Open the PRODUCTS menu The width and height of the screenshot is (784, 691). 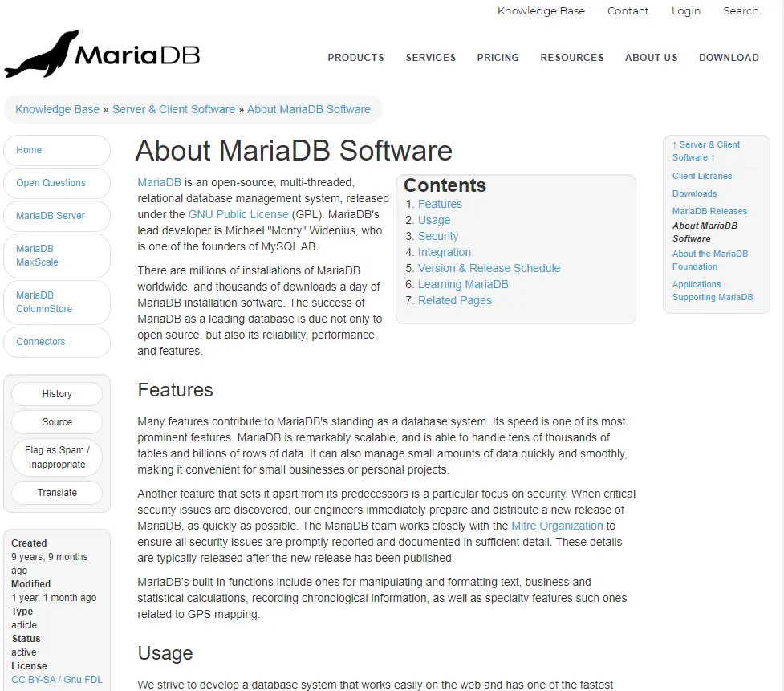click(x=356, y=58)
